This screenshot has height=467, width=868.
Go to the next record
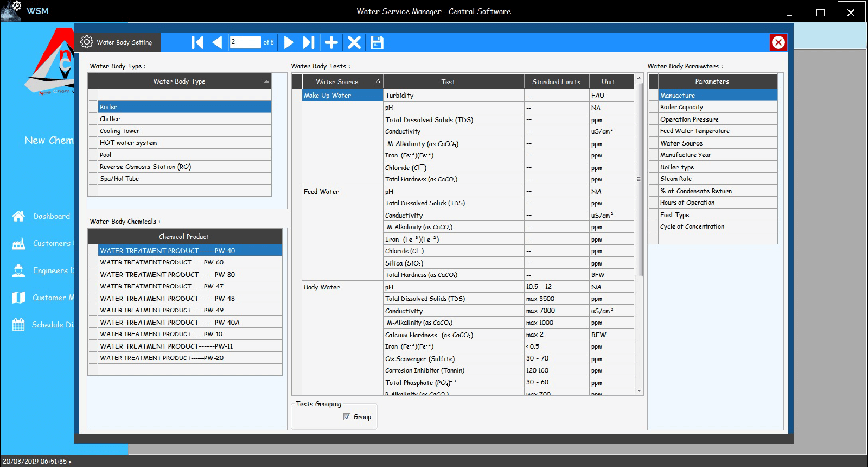tap(289, 42)
